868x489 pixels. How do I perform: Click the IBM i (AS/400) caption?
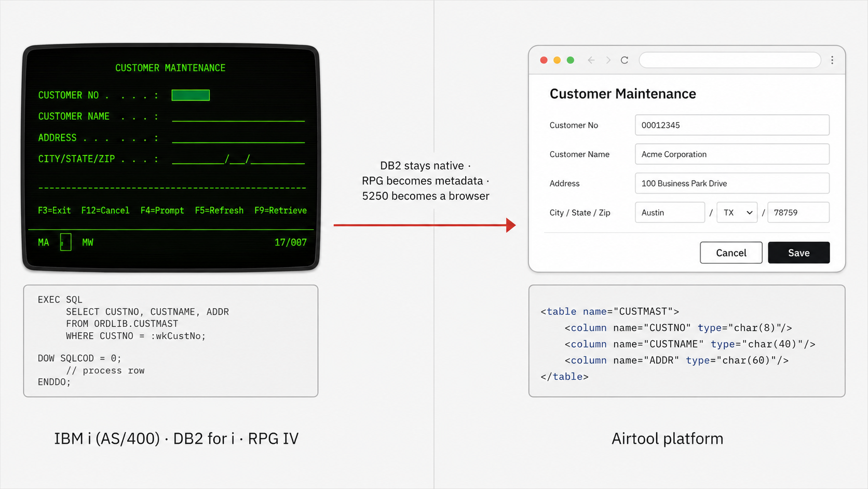click(x=176, y=439)
